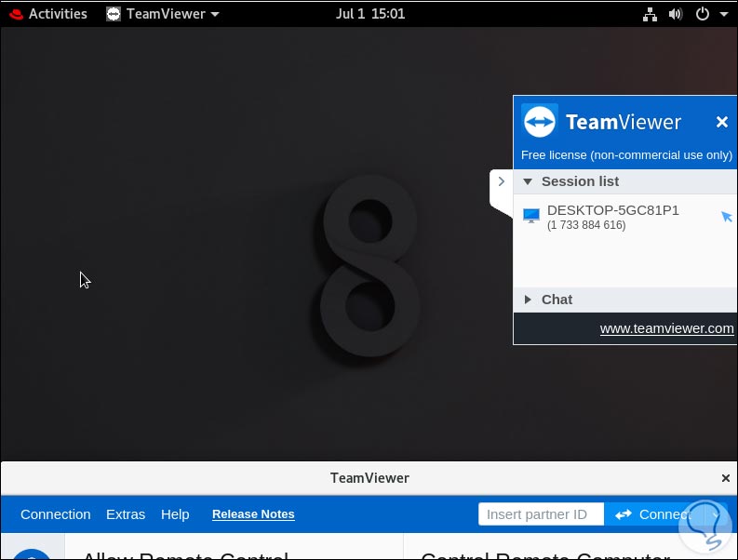The image size is (738, 560).
Task: Select the DESKTOP-5GC81P1 session entry
Action: coord(625,218)
